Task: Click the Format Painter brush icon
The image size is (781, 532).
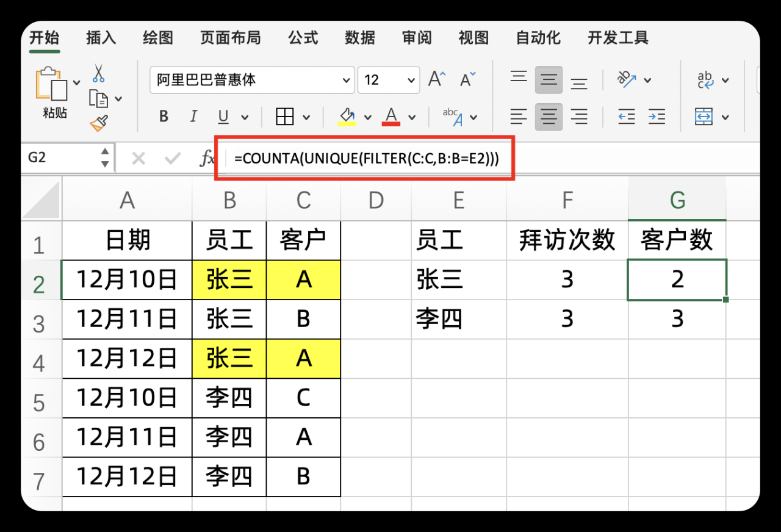Action: coord(98,123)
